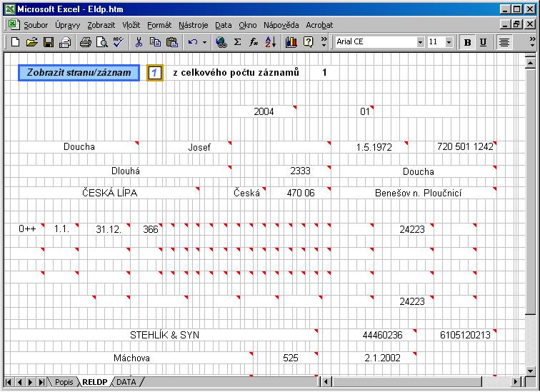Select the Máchova street cell
Screen dimensions: 540x392
(x=131, y=358)
